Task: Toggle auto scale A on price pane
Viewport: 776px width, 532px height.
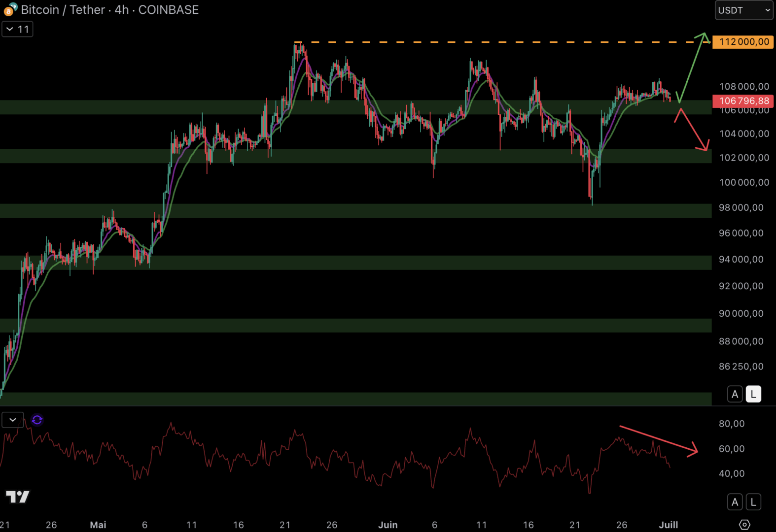Action: point(735,394)
